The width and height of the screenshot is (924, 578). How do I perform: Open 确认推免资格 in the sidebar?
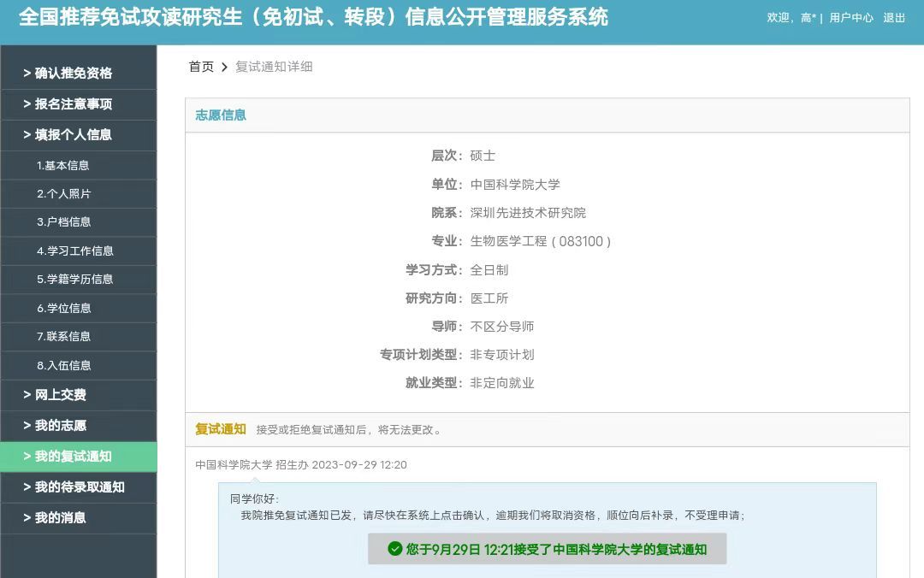[x=79, y=74]
